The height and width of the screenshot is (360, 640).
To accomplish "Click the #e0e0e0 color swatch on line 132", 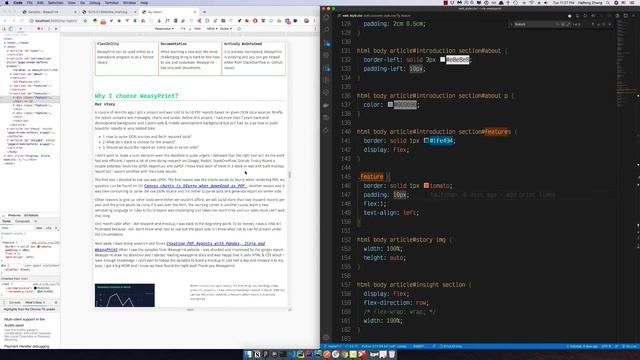I will tap(442, 60).
